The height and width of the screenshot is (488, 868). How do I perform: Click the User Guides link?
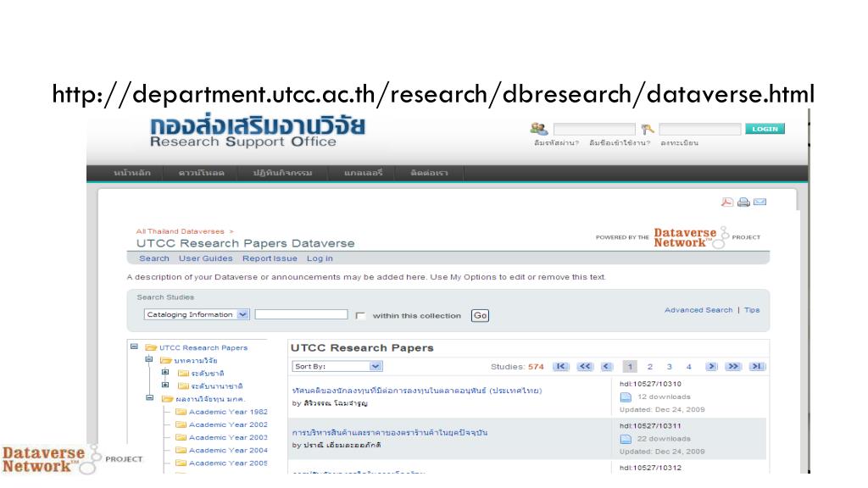tap(205, 258)
